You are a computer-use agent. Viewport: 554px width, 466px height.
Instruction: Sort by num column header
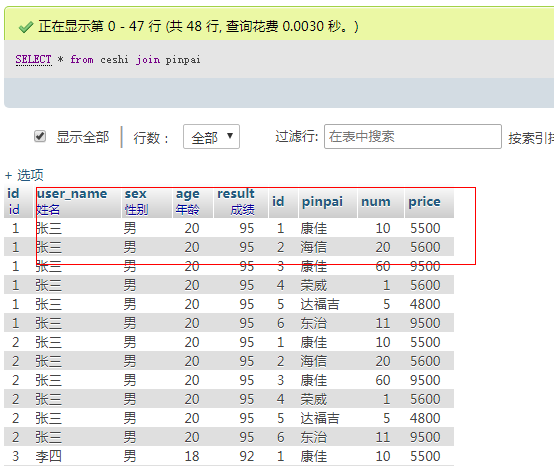pyautogui.click(x=376, y=202)
